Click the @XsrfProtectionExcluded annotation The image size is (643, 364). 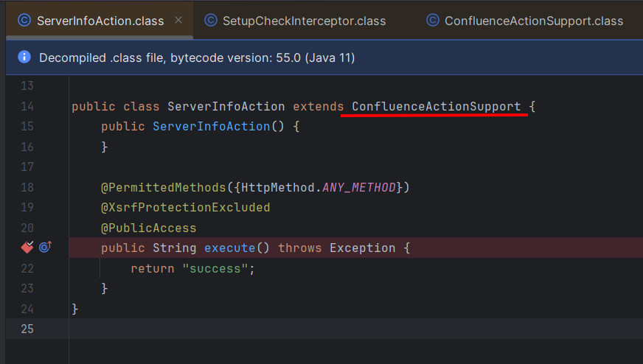tap(185, 207)
